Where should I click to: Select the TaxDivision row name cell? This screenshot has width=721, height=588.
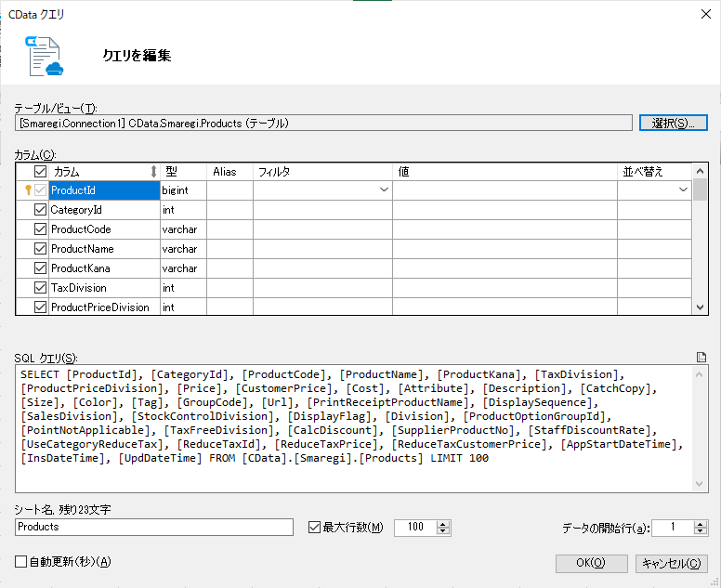click(104, 288)
